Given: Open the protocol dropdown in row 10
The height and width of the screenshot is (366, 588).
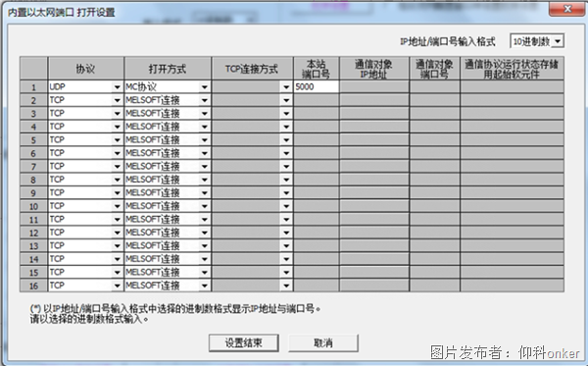Looking at the screenshot, I should 117,206.
